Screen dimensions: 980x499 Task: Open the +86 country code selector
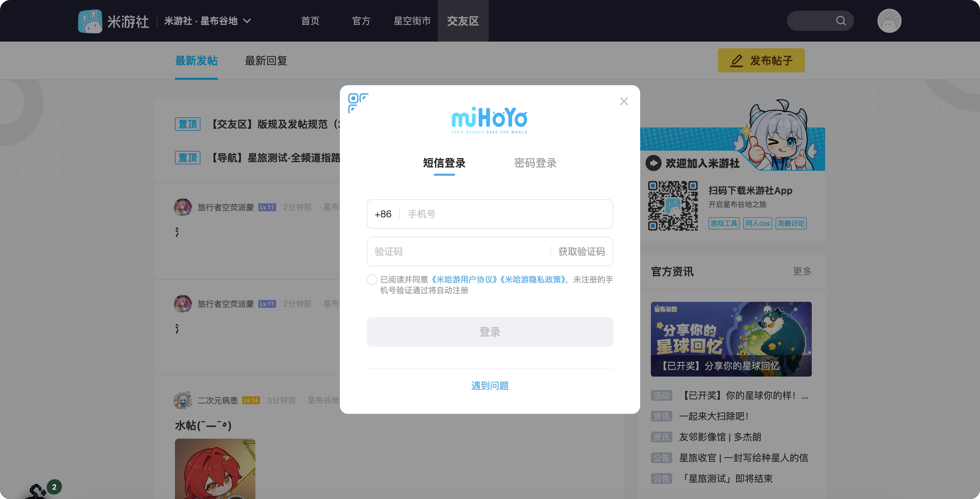point(383,214)
